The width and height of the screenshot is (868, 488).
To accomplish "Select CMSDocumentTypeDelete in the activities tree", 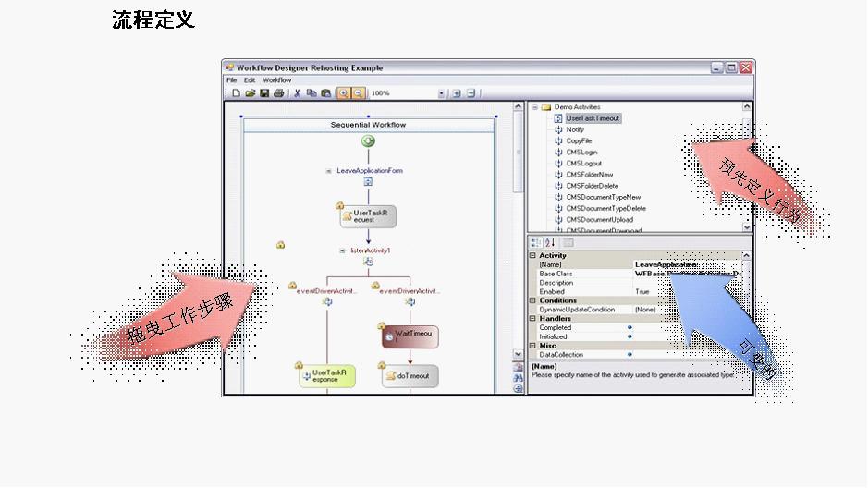I will [606, 209].
